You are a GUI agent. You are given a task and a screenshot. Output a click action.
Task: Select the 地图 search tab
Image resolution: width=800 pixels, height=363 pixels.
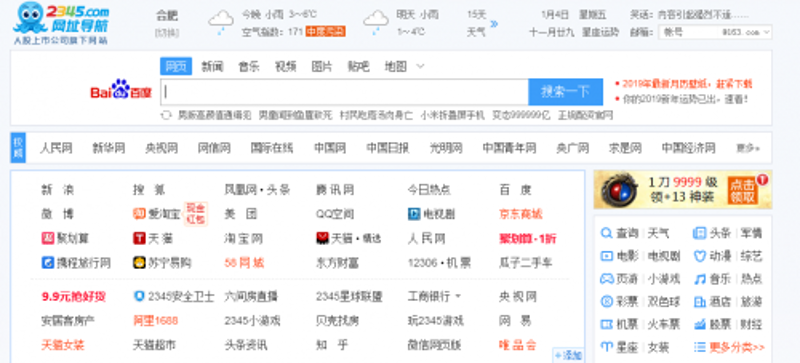click(395, 66)
